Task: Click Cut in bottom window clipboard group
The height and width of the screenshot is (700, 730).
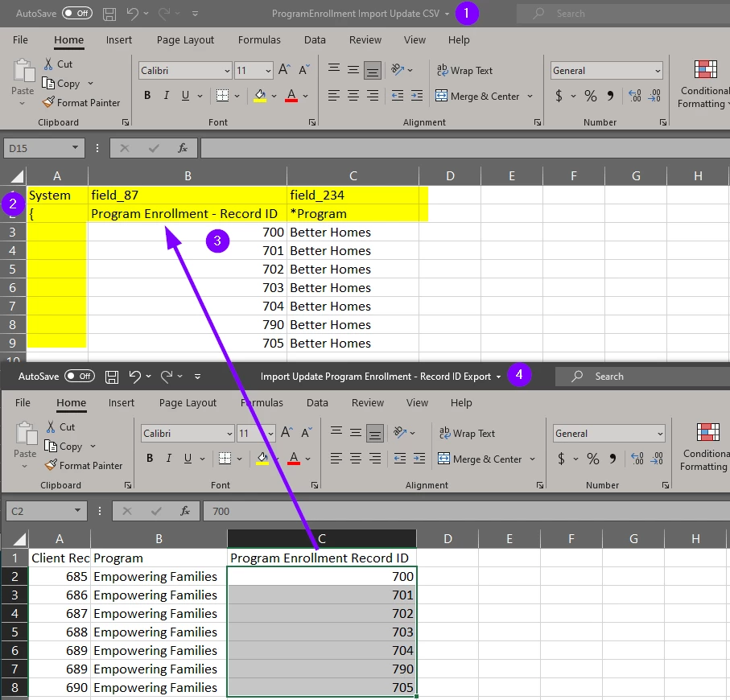Action: (x=61, y=427)
